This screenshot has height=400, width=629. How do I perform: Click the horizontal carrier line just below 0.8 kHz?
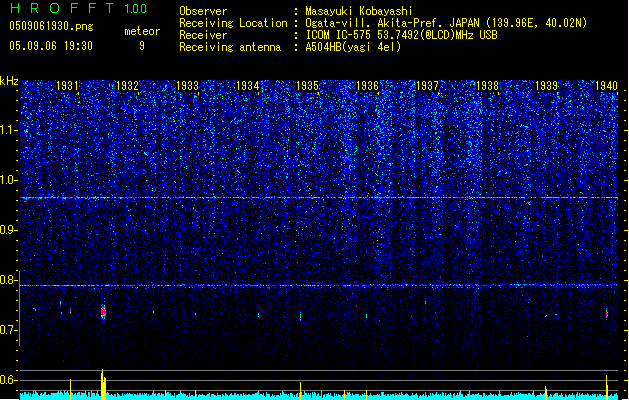click(319, 286)
